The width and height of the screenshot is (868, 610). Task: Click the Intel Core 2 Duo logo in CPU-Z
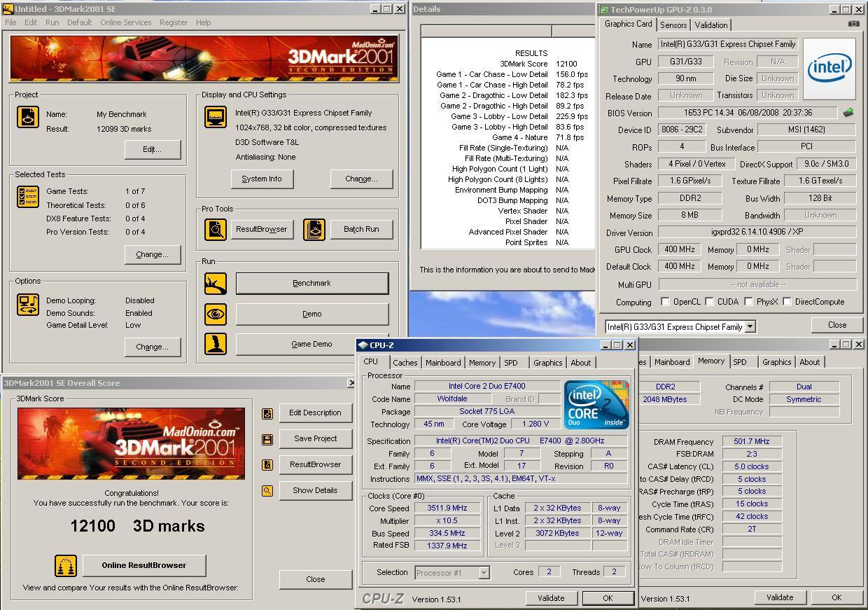[x=596, y=404]
